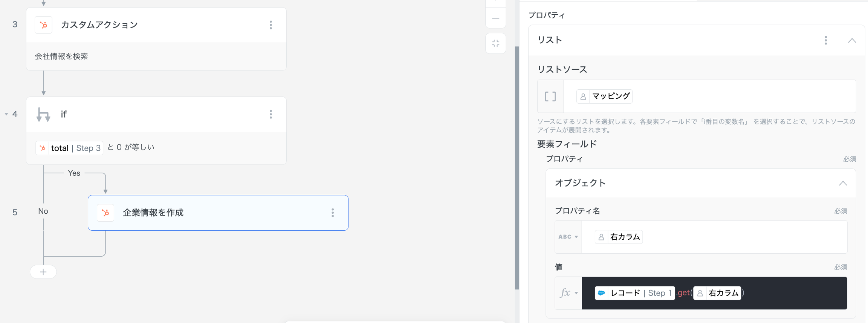Open the リスト section three-dot menu
This screenshot has width=868, height=323.
(x=826, y=40)
